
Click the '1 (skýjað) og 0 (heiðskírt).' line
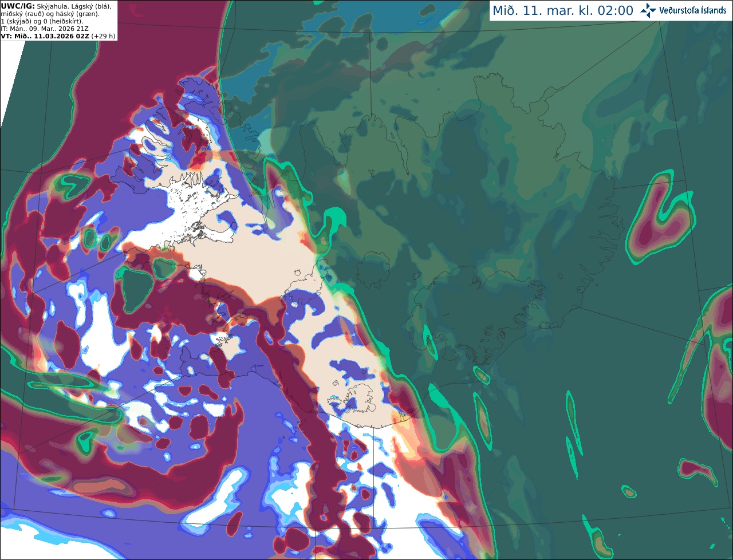(x=42, y=21)
